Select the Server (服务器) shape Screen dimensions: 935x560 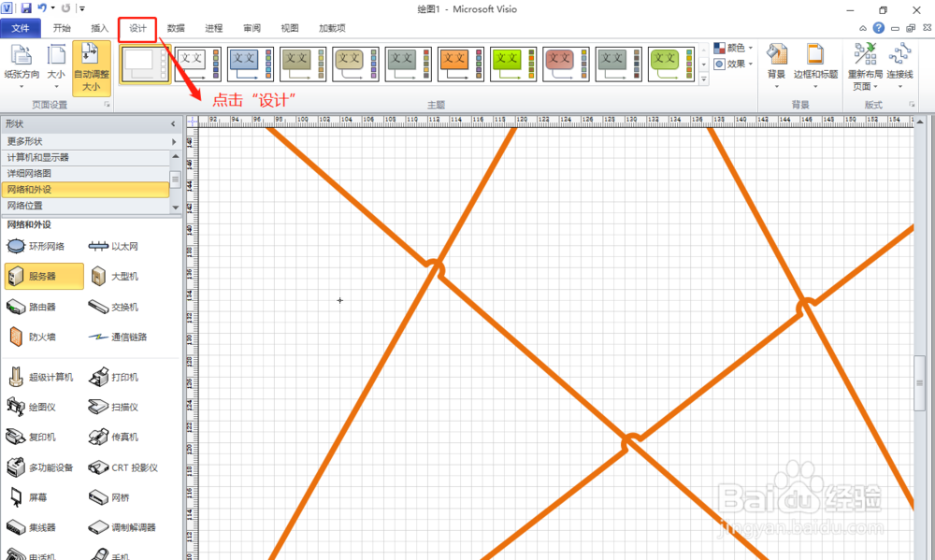tap(44, 276)
